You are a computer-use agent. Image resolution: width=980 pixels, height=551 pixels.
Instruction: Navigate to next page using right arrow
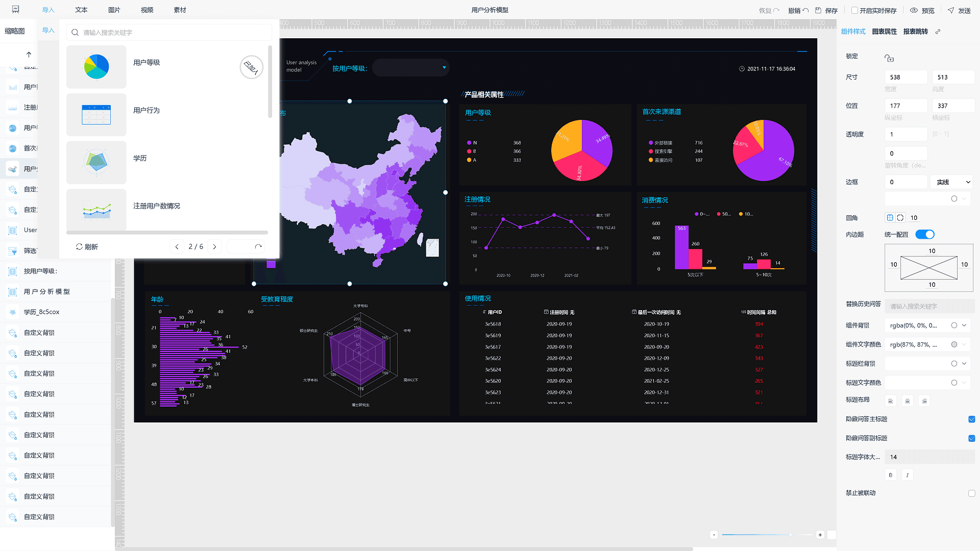click(x=215, y=246)
